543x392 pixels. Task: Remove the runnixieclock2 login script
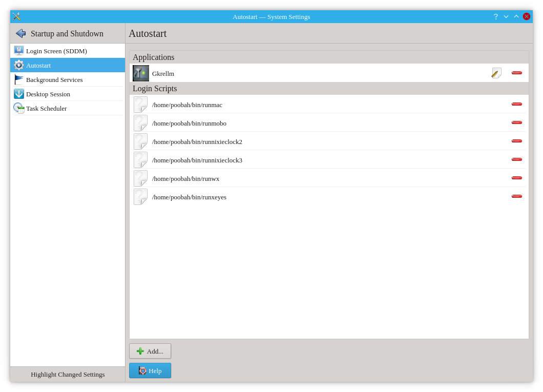pyautogui.click(x=517, y=141)
